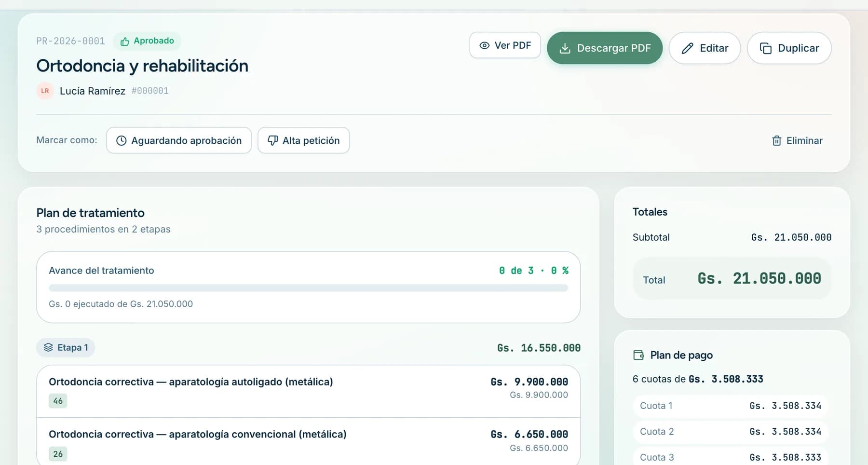Open patient Lucía Ramírez
This screenshot has width=868, height=465.
[x=93, y=91]
